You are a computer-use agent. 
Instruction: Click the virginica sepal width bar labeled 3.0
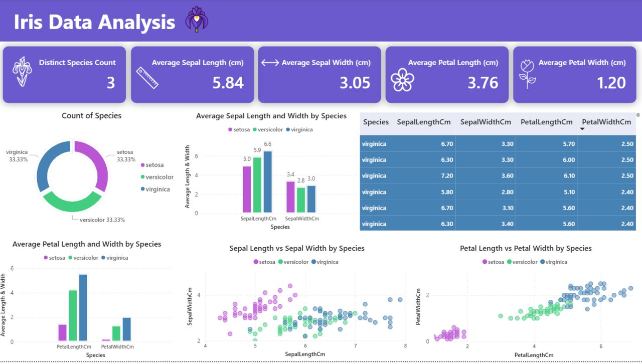(x=310, y=199)
